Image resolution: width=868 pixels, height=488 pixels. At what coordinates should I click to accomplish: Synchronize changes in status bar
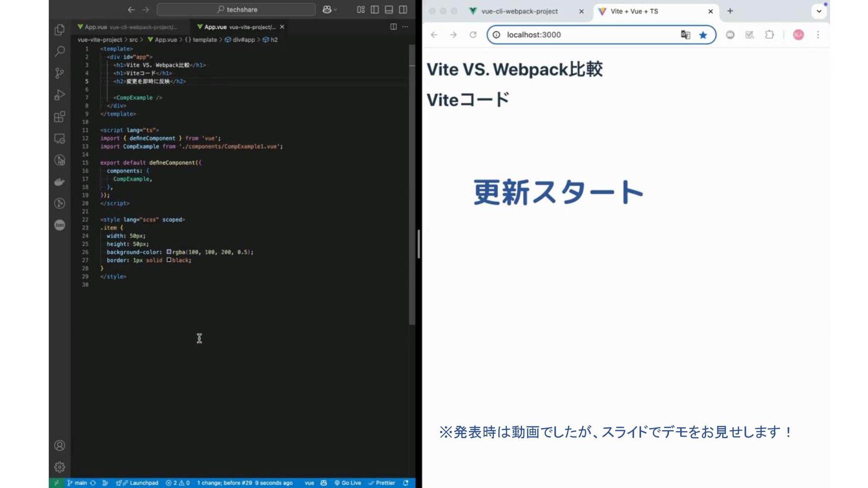click(x=93, y=483)
